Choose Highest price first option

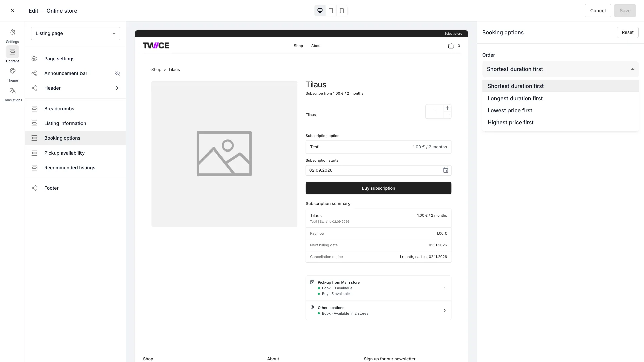(560, 122)
